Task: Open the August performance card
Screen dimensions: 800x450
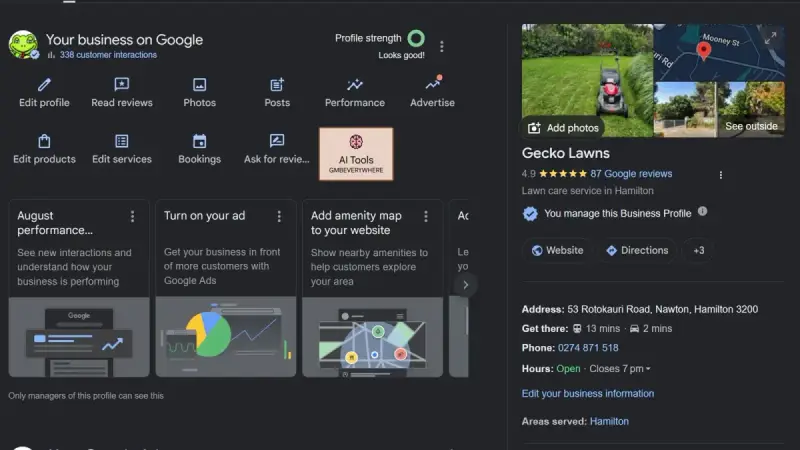Action: pyautogui.click(x=79, y=288)
